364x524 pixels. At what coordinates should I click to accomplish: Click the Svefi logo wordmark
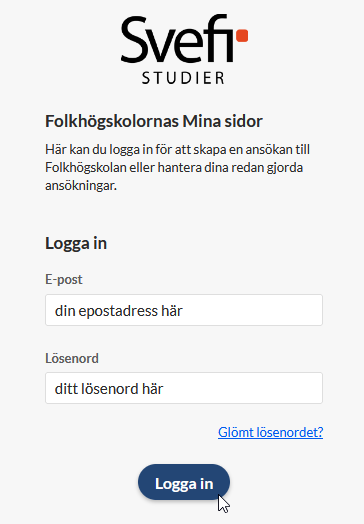pos(184,39)
